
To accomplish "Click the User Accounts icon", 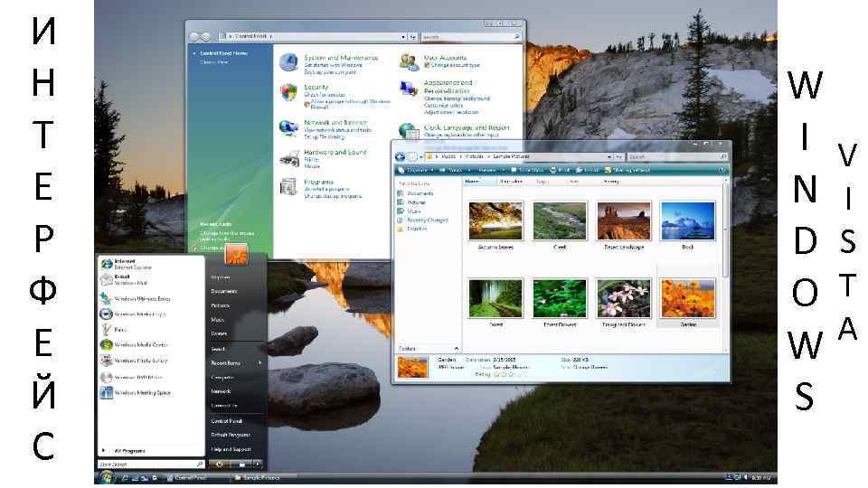I will pos(409,61).
